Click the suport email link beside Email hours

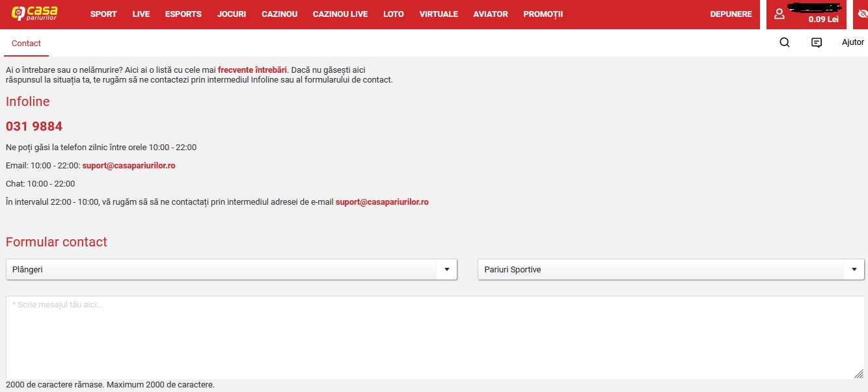tap(129, 166)
